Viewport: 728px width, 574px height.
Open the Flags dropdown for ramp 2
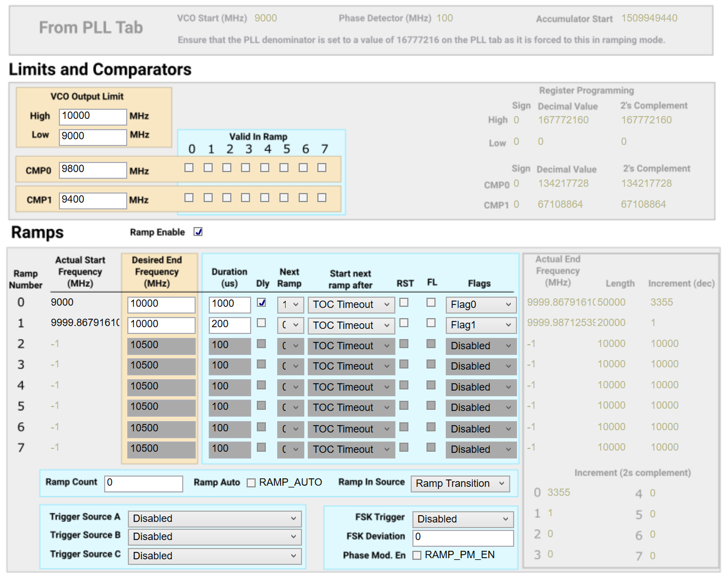coord(481,346)
